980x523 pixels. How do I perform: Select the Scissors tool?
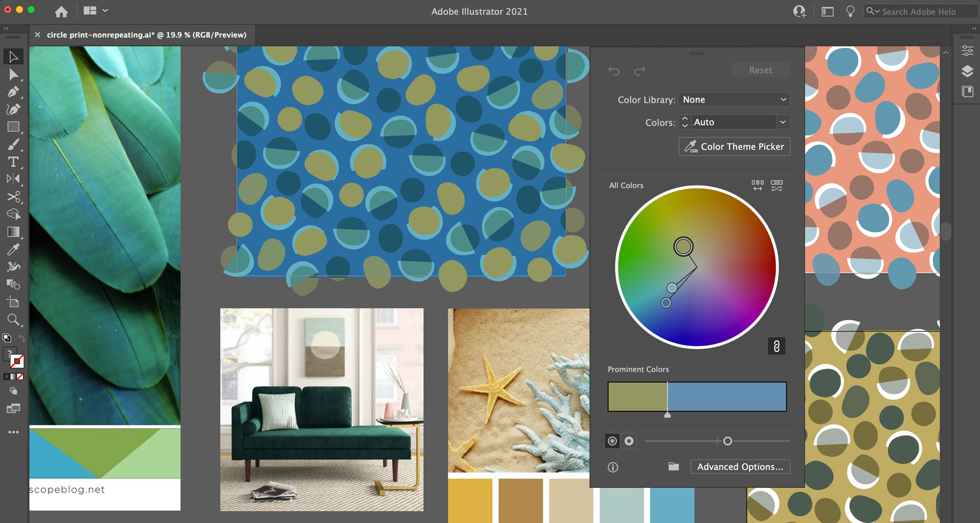point(14,198)
